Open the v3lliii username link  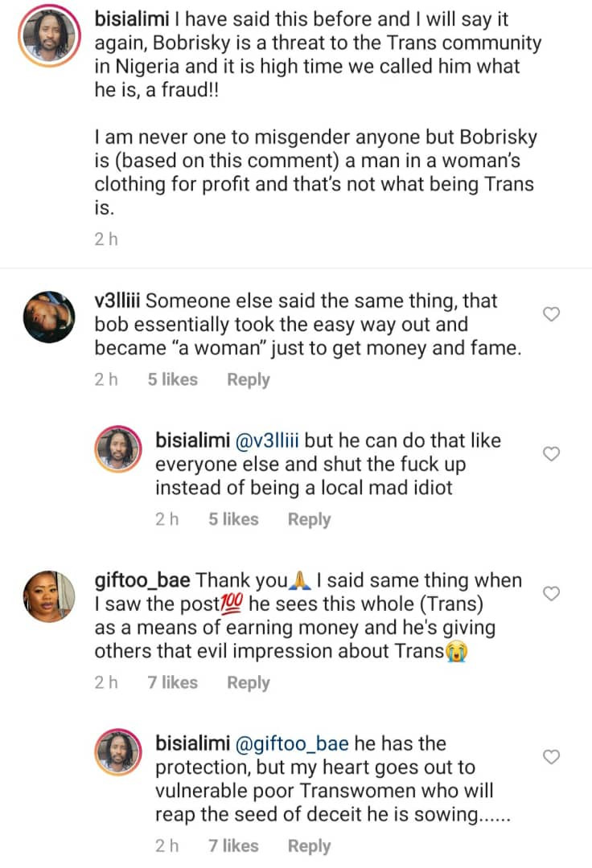(x=118, y=301)
